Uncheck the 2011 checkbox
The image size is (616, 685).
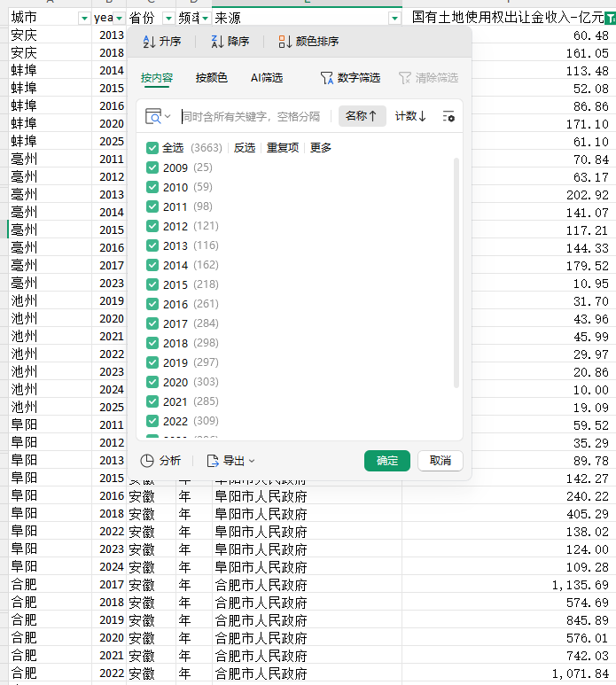point(152,206)
